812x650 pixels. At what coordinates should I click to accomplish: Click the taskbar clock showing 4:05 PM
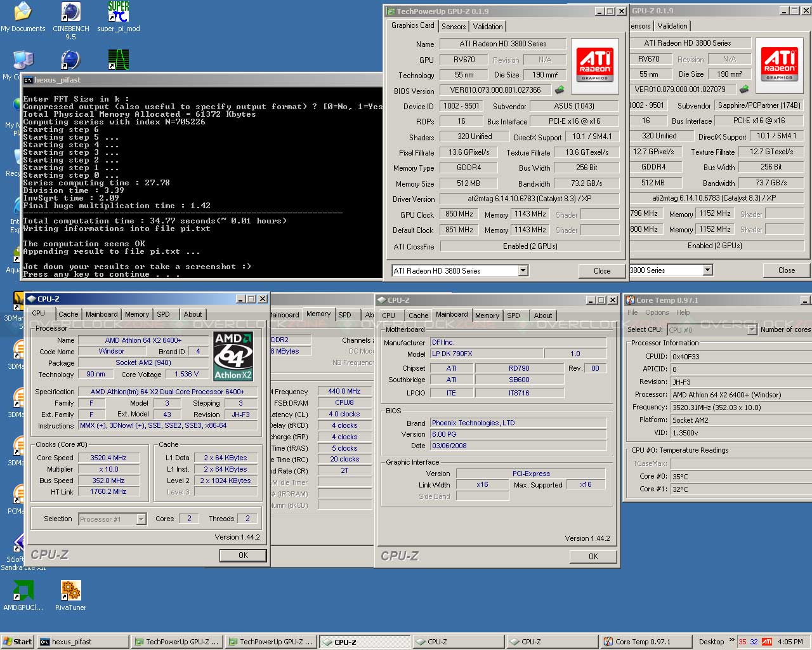[x=790, y=642]
